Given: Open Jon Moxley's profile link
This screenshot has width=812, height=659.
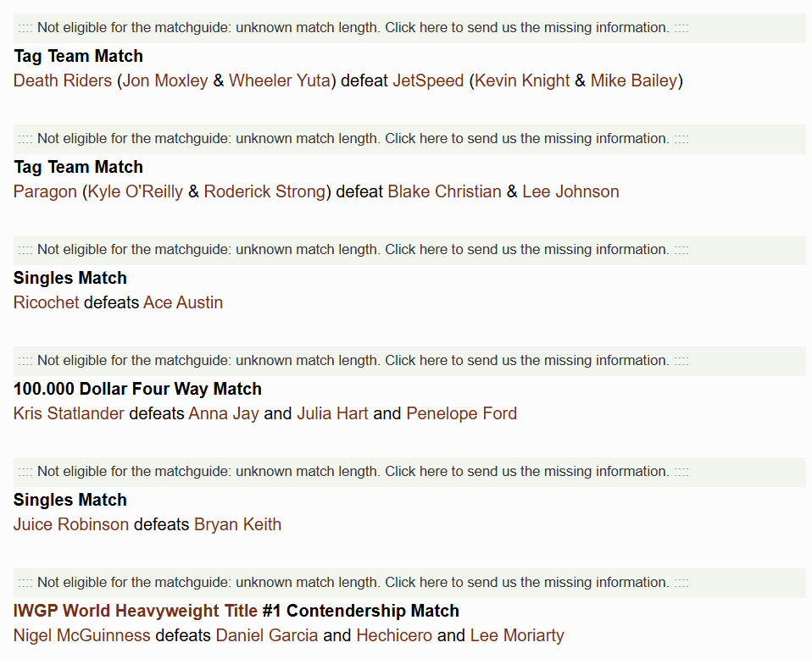Looking at the screenshot, I should tap(165, 80).
